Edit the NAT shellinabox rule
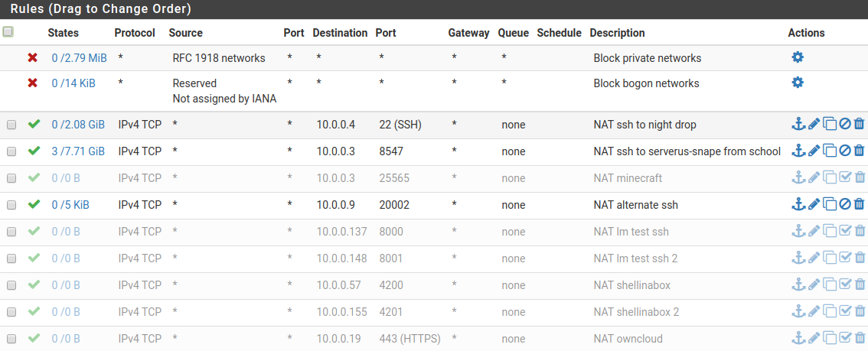Screen dimensions: 868x351 [x=814, y=284]
